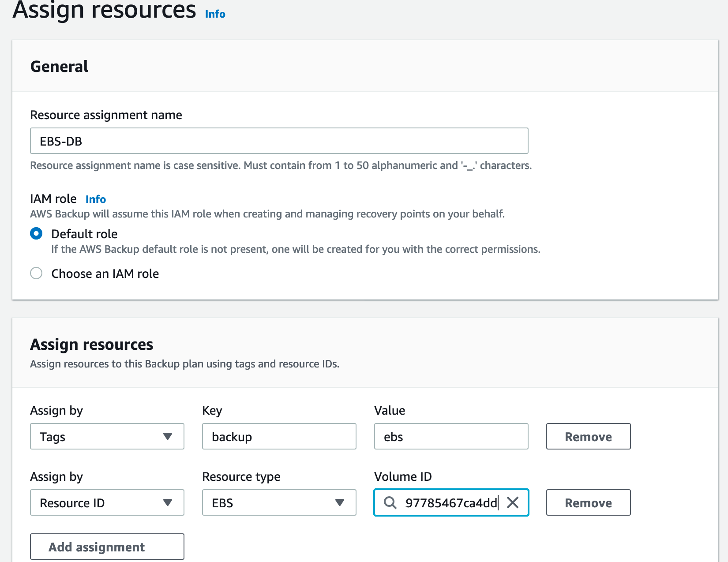Image resolution: width=728 pixels, height=562 pixels.
Task: Click Add assignment
Action: point(107,547)
